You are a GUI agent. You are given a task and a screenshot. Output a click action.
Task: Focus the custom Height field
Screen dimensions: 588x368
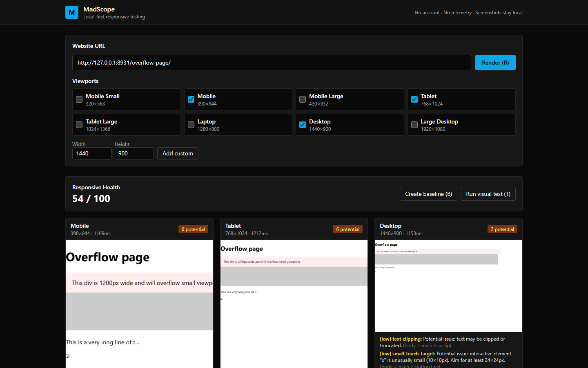pyautogui.click(x=134, y=153)
